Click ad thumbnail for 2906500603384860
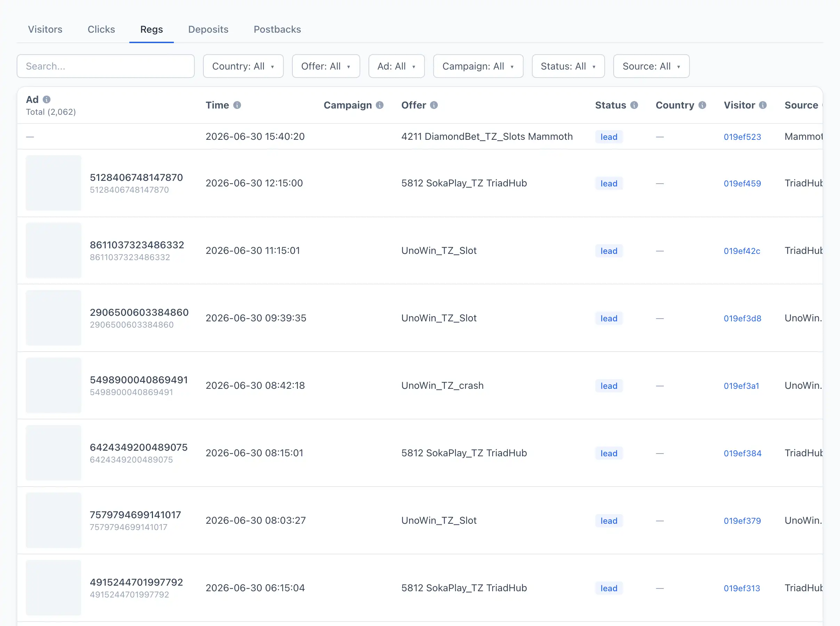The image size is (840, 626). click(x=54, y=318)
